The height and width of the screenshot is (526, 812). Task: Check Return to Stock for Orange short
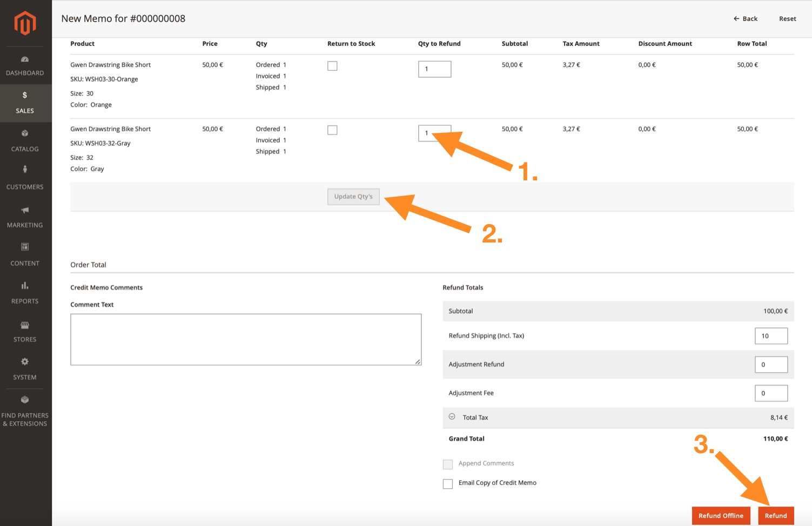[x=332, y=66]
